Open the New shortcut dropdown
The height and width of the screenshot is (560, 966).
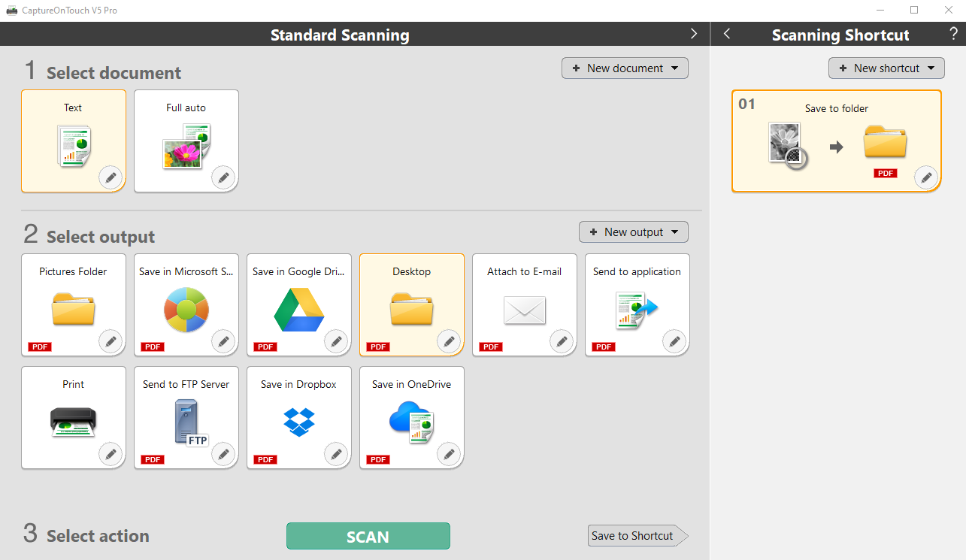pyautogui.click(x=886, y=68)
